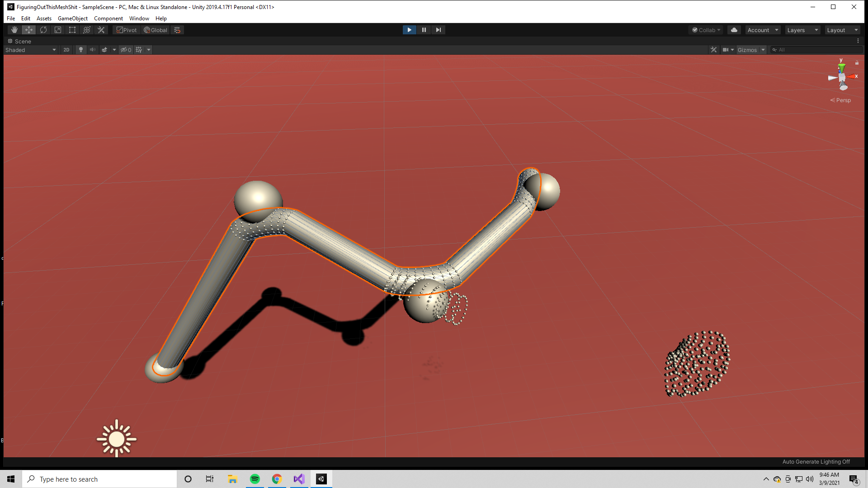This screenshot has width=868, height=488.
Task: Click the scene orientation gizmo cube
Action: (x=842, y=78)
